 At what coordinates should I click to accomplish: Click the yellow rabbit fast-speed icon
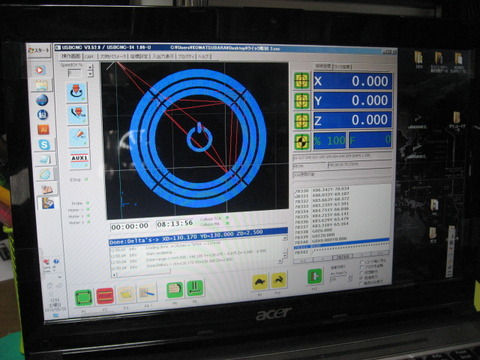pos(279,281)
